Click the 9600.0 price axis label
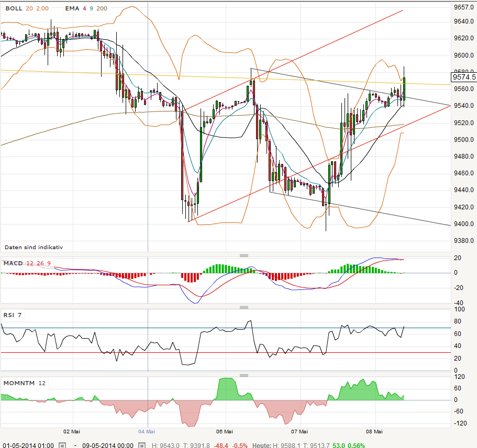The image size is (477, 448). click(463, 55)
